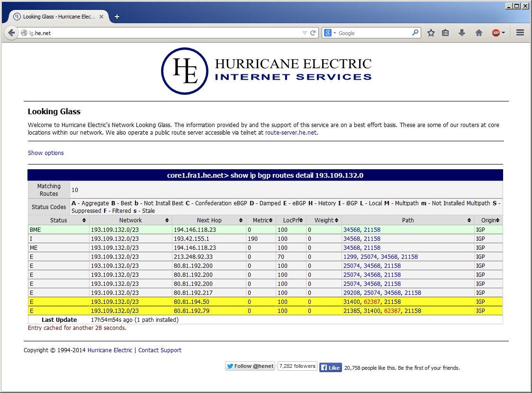
Task: Click the search magnifier icon
Action: 415,33
